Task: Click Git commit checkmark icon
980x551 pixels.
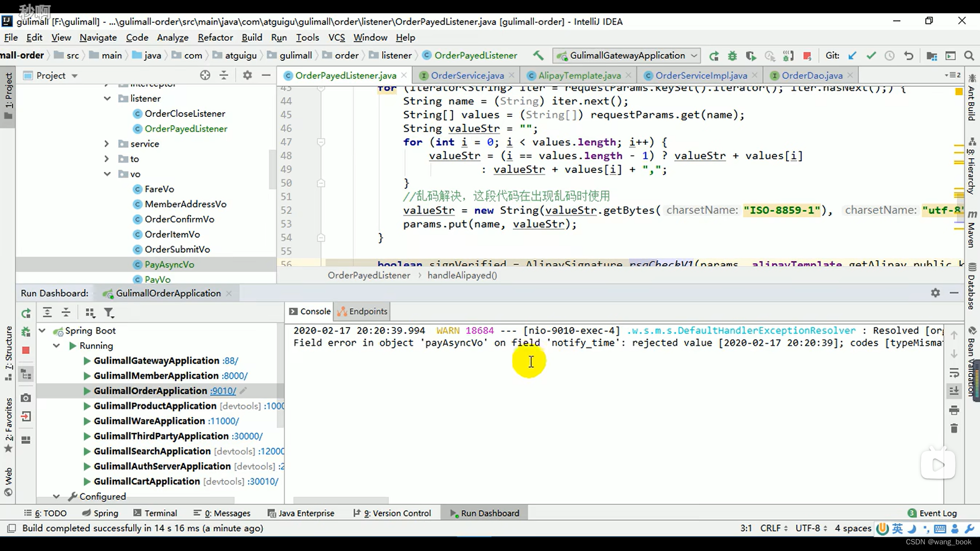Action: (x=871, y=56)
